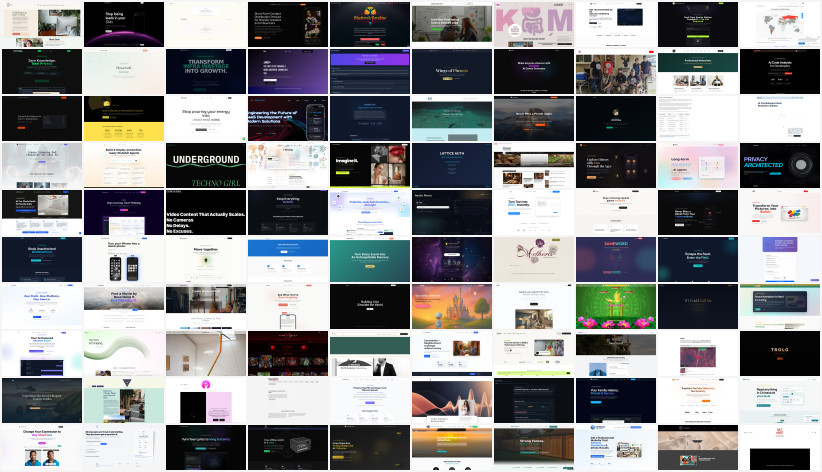Open the purple flower script logo thumbnail
822x472 pixels.
tap(534, 260)
